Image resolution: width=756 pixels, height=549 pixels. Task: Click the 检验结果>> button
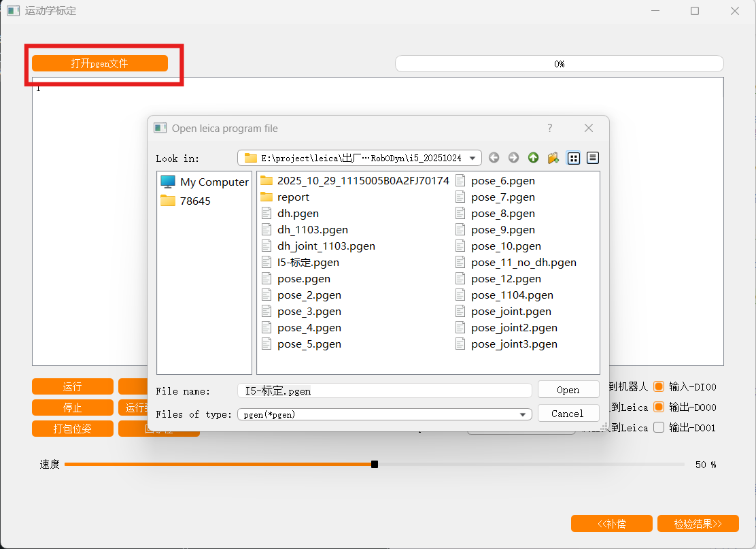coord(698,523)
